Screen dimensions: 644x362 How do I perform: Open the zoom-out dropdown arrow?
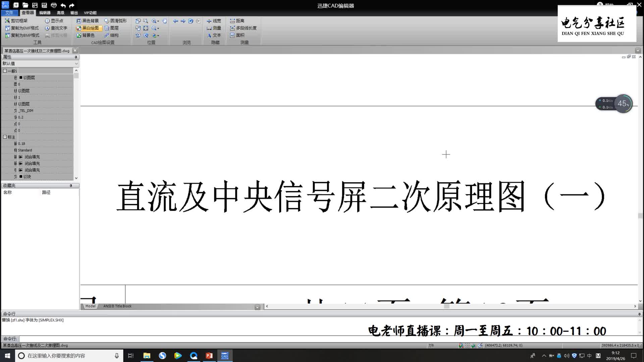coord(158,28)
